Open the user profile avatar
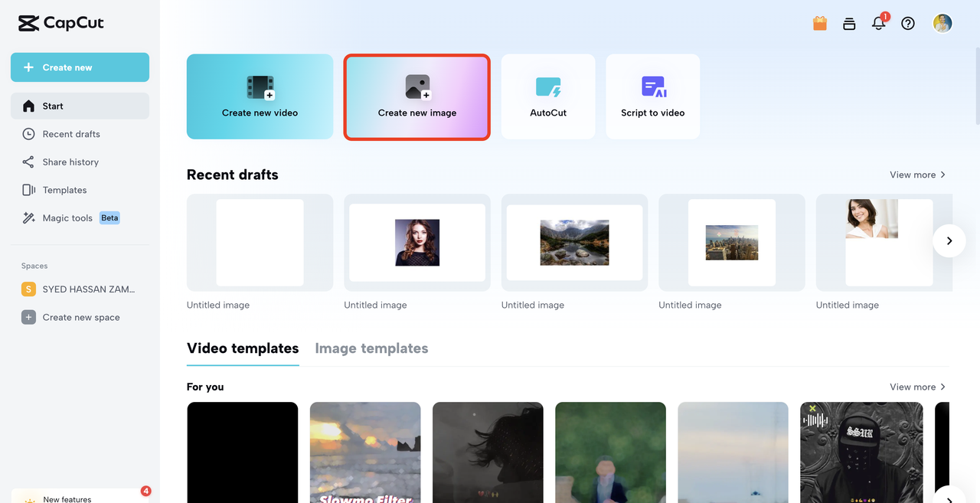 click(x=942, y=24)
